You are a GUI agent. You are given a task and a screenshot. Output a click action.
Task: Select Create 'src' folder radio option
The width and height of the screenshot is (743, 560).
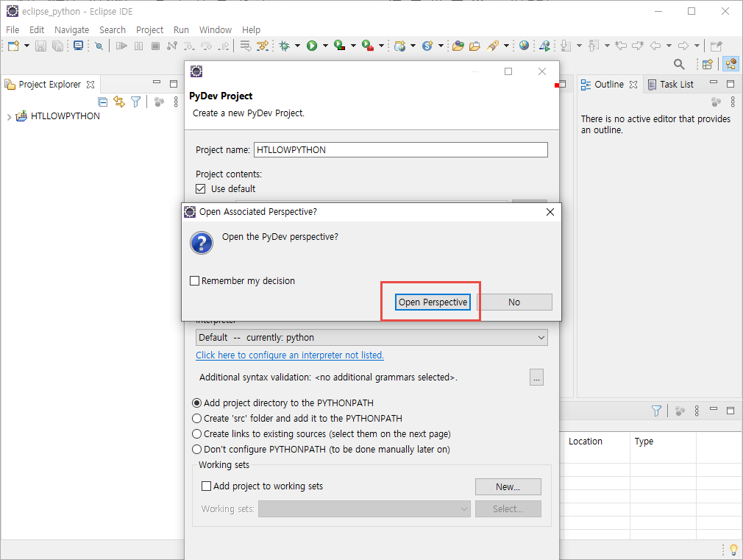196,418
